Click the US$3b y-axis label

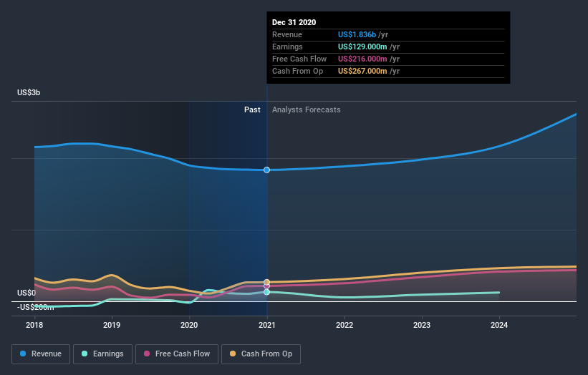click(x=29, y=92)
